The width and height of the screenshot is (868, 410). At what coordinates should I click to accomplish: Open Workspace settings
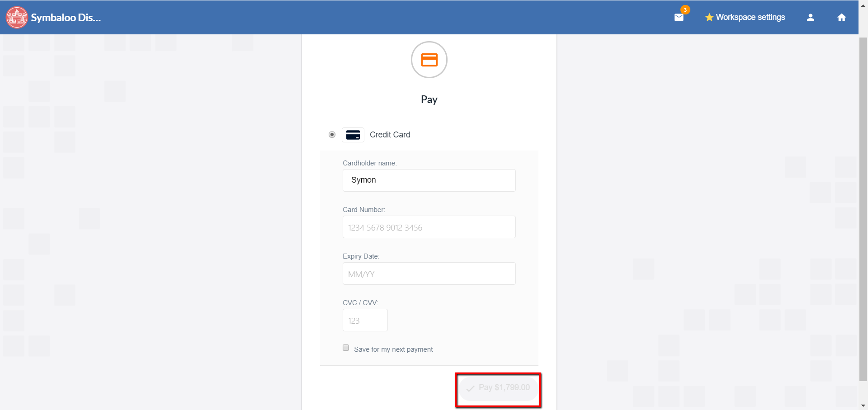click(x=745, y=17)
